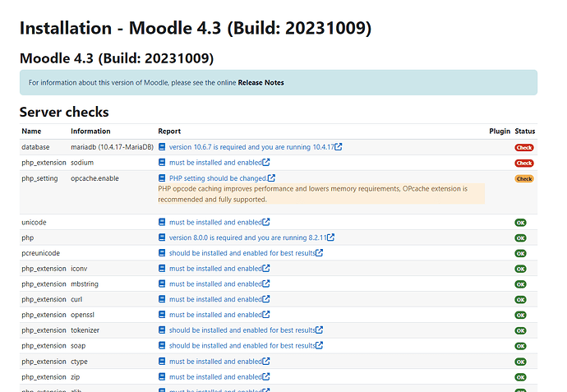Click the Name column header
The width and height of the screenshot is (567, 392).
pyautogui.click(x=31, y=131)
